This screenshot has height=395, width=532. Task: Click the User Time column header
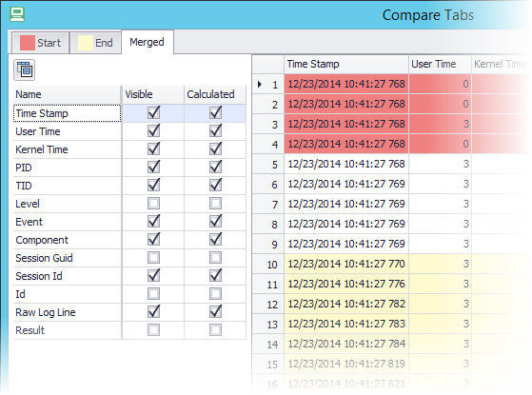click(440, 64)
